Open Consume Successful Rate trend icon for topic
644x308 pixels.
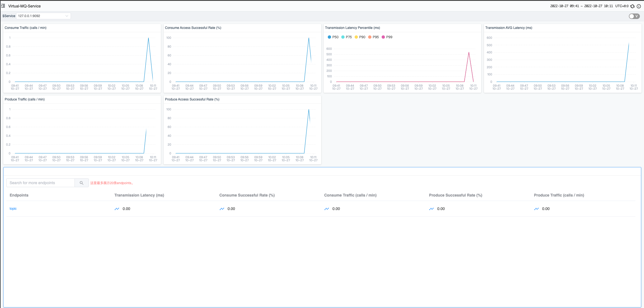pyautogui.click(x=222, y=209)
